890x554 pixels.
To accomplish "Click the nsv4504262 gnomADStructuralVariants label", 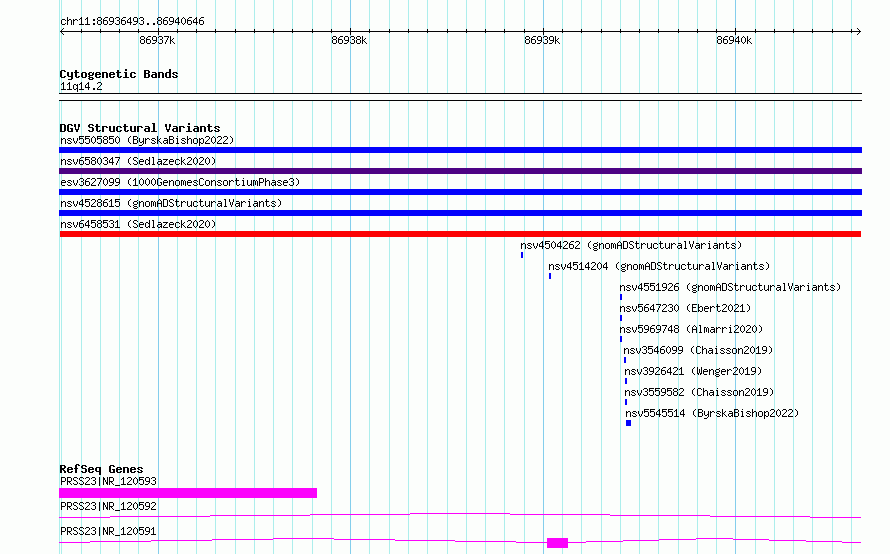I will [x=631, y=245].
